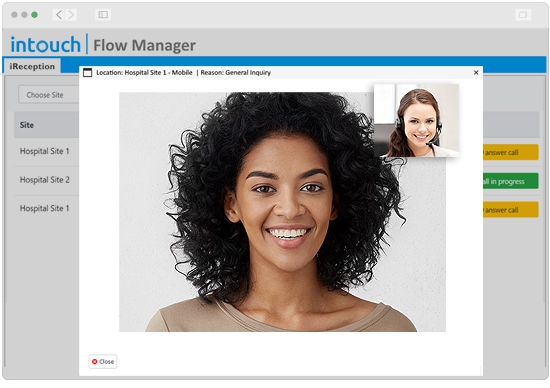Open the iReception tab

(32, 66)
